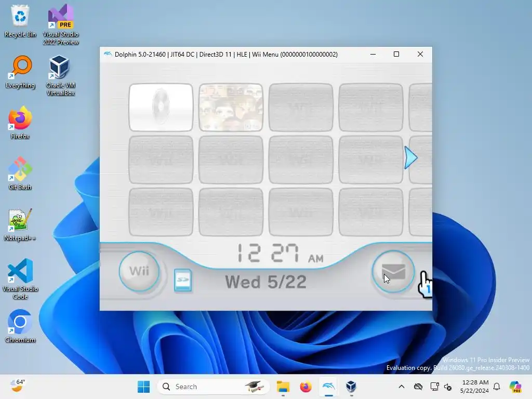Screen dimensions: 532x399
Task: Open Recycle Bin desktop icon
Action: coord(20,21)
